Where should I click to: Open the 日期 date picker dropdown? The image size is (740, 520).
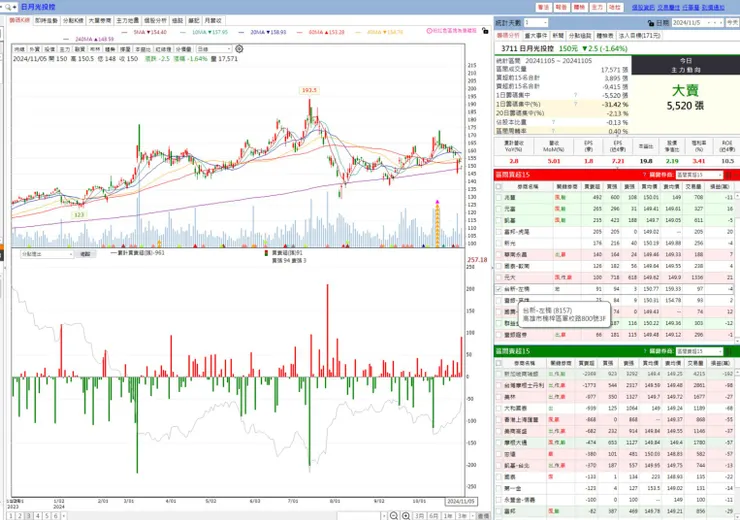[x=698, y=23]
